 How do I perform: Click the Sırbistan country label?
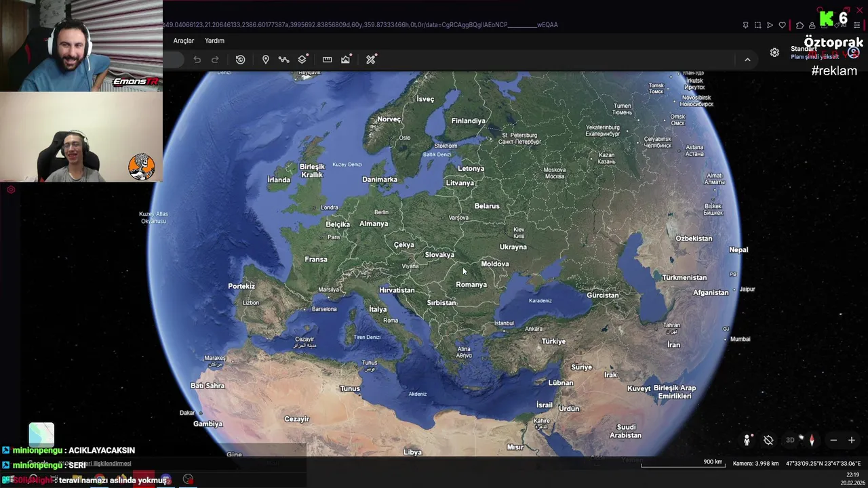pyautogui.click(x=441, y=303)
